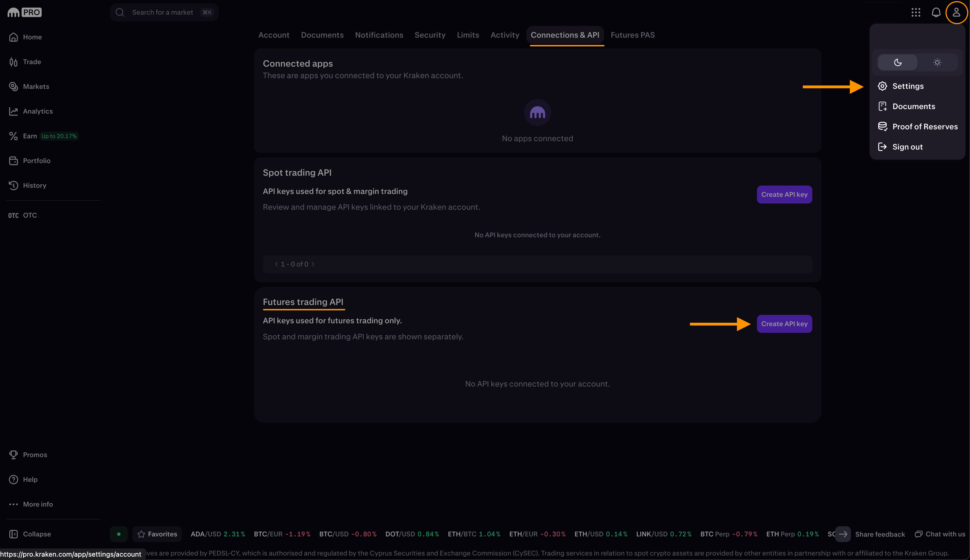This screenshot has height=560, width=970.
Task: Go to next page of API keys
Action: 313,264
